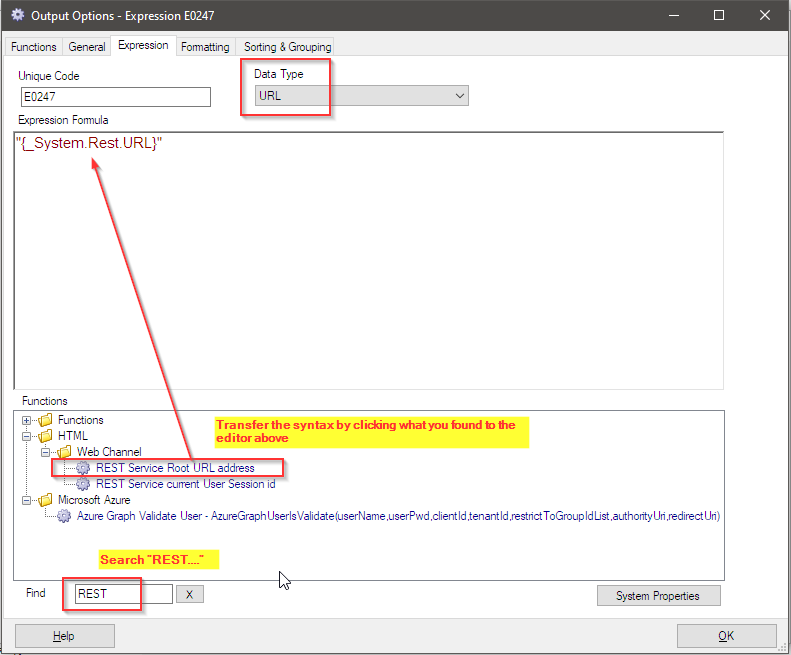Select the HTML tree label
The width and height of the screenshot is (791, 655).
[73, 435]
